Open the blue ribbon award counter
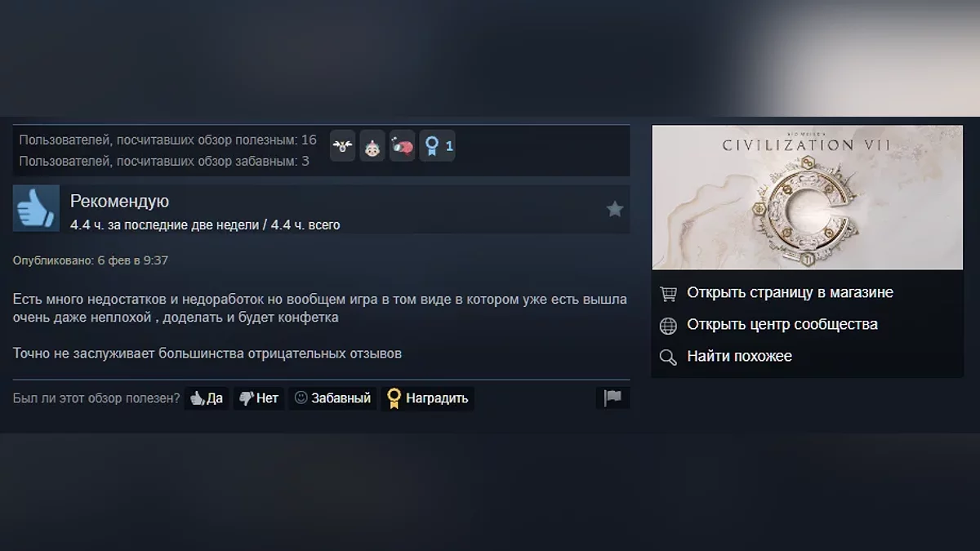Image resolution: width=980 pixels, height=551 pixels. pyautogui.click(x=437, y=147)
